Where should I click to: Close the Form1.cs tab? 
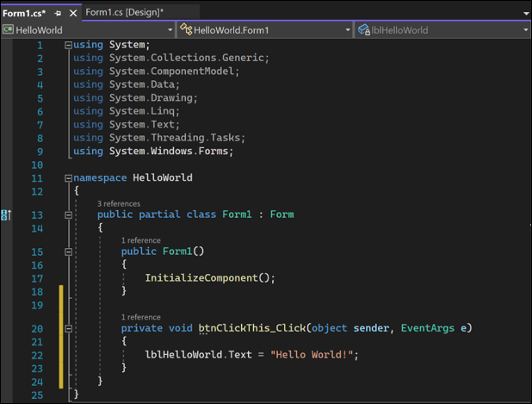[x=73, y=13]
